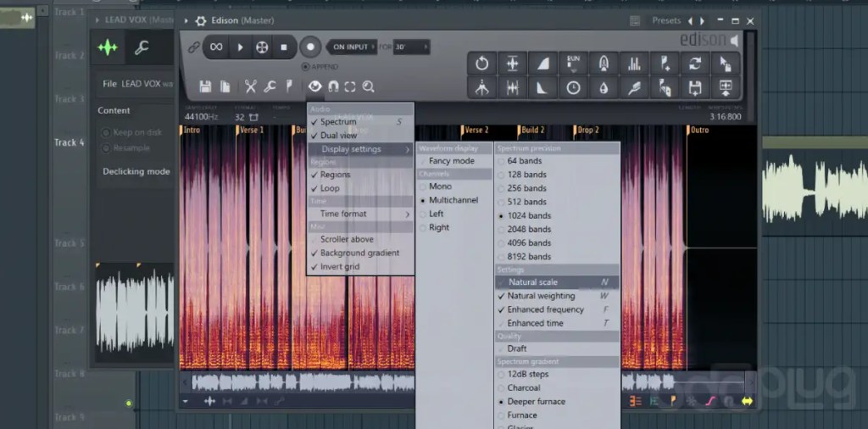The image size is (868, 429).
Task: Click the Declicking mode label
Action: 136,171
